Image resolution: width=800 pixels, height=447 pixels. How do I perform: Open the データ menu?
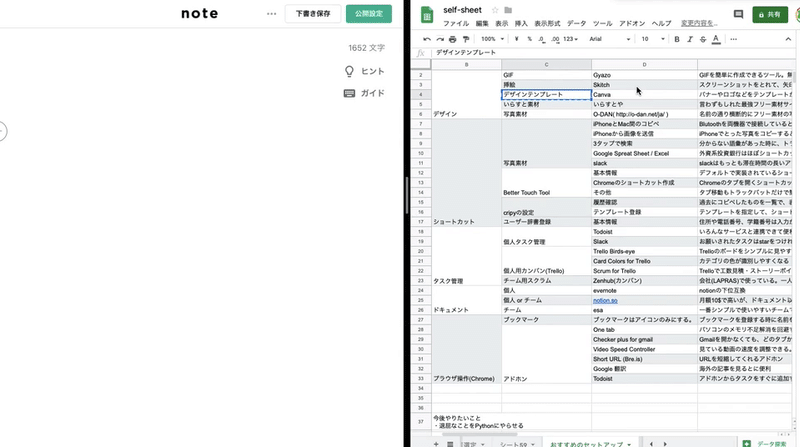click(x=577, y=23)
